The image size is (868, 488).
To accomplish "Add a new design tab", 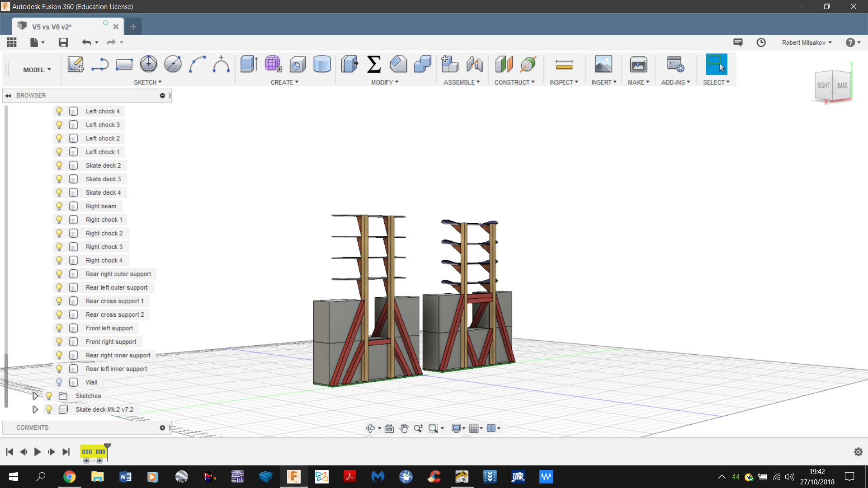I will (133, 27).
